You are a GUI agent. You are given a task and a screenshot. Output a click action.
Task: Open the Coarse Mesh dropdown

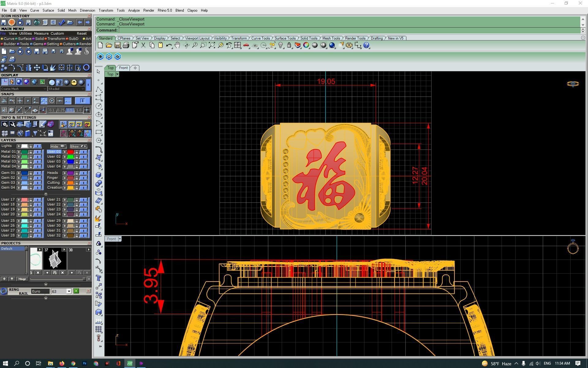tap(24, 89)
